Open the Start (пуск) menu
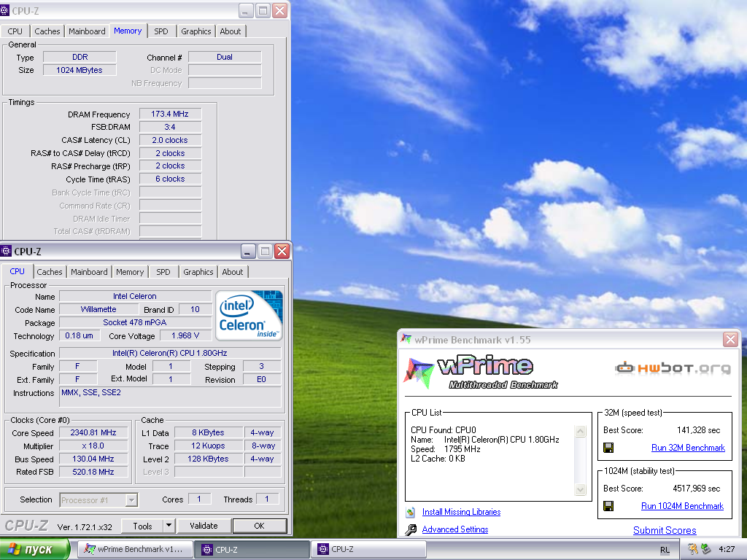Image resolution: width=747 pixels, height=560 pixels. tap(35, 549)
